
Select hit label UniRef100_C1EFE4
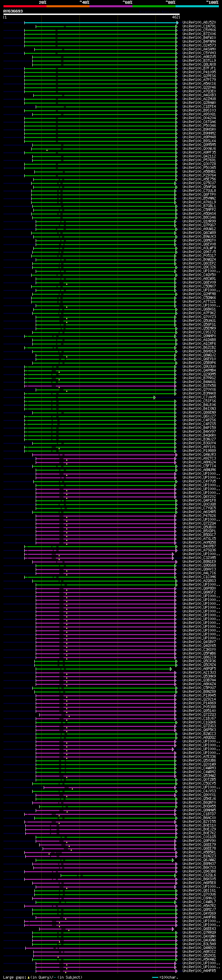(199, 106)
